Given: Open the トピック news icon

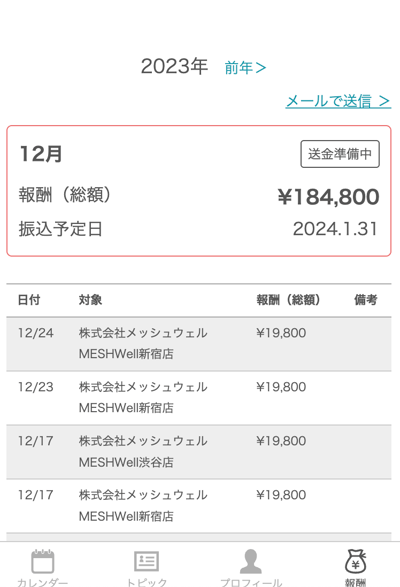Looking at the screenshot, I should coord(146,561).
